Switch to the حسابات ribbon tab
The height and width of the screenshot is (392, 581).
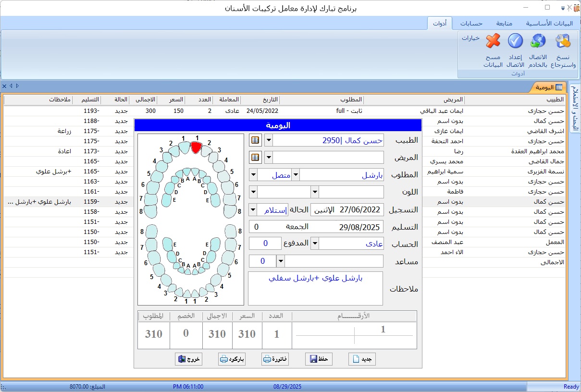point(471,24)
